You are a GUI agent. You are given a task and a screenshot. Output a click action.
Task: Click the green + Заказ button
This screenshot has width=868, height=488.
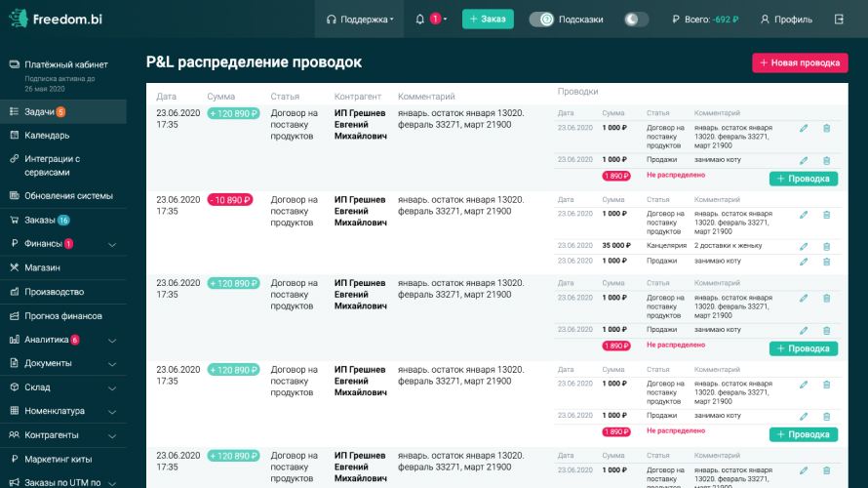pyautogui.click(x=488, y=20)
